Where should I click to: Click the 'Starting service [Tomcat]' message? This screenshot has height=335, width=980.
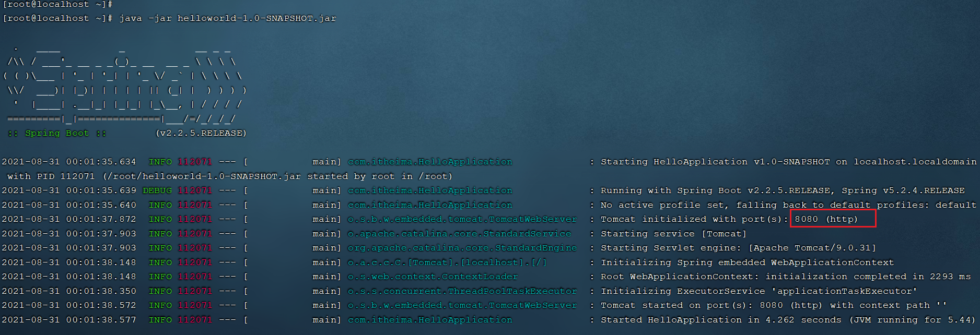click(x=673, y=234)
